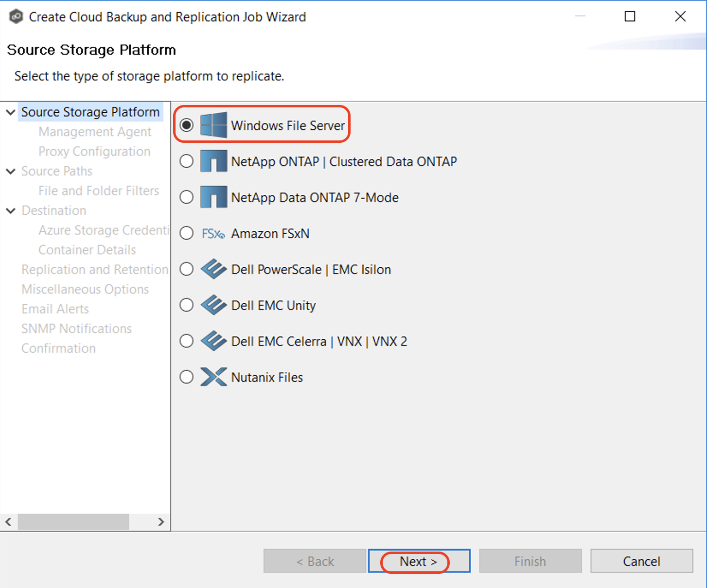707x588 pixels.
Task: Close the wizard window
Action: [680, 17]
